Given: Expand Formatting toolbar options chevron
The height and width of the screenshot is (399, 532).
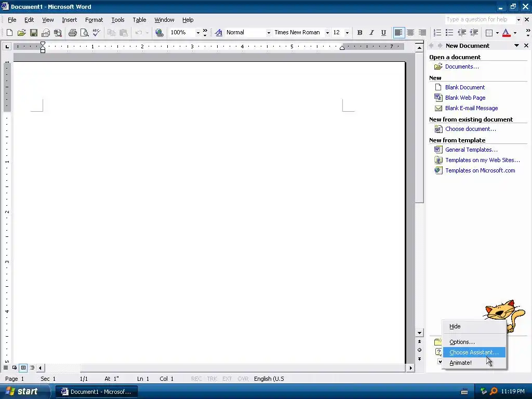Looking at the screenshot, I should [x=528, y=33].
